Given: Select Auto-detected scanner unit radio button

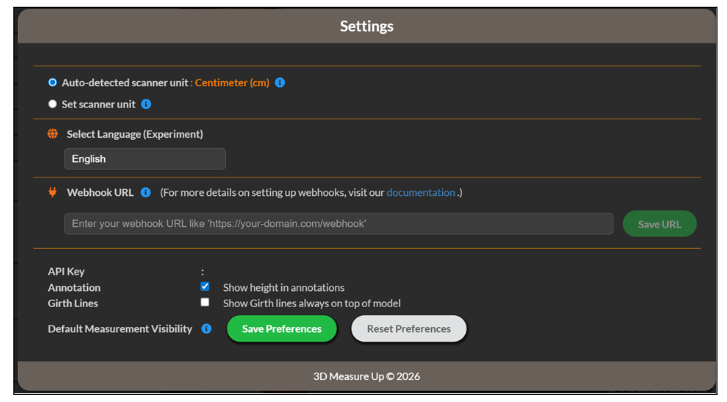Looking at the screenshot, I should click(x=52, y=83).
